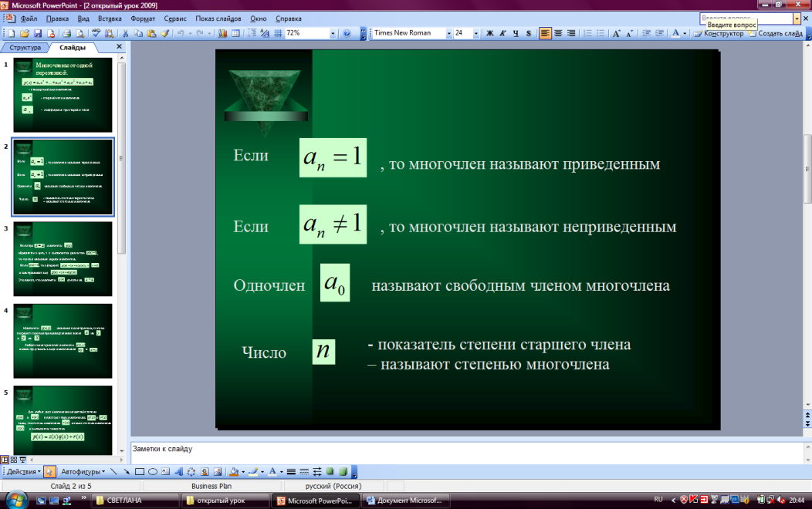Toggle italic formatting (К)
The height and width of the screenshot is (509, 812).
(x=502, y=33)
